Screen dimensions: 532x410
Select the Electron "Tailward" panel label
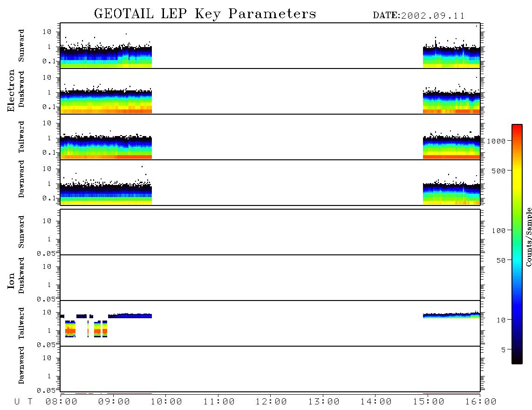pyautogui.click(x=21, y=137)
